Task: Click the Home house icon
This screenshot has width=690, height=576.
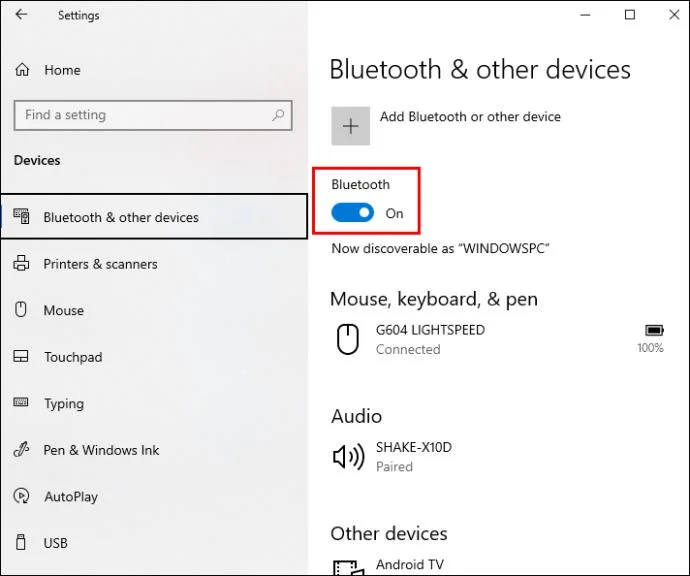Action: (x=22, y=70)
